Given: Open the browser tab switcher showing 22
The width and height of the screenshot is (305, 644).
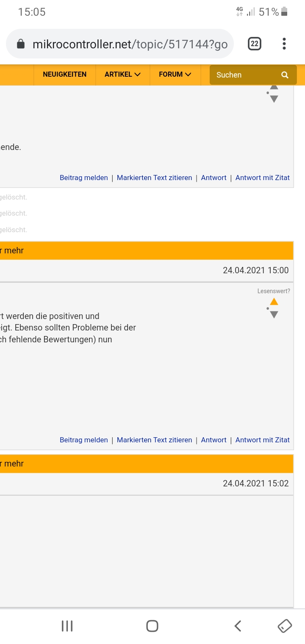Looking at the screenshot, I should [255, 44].
